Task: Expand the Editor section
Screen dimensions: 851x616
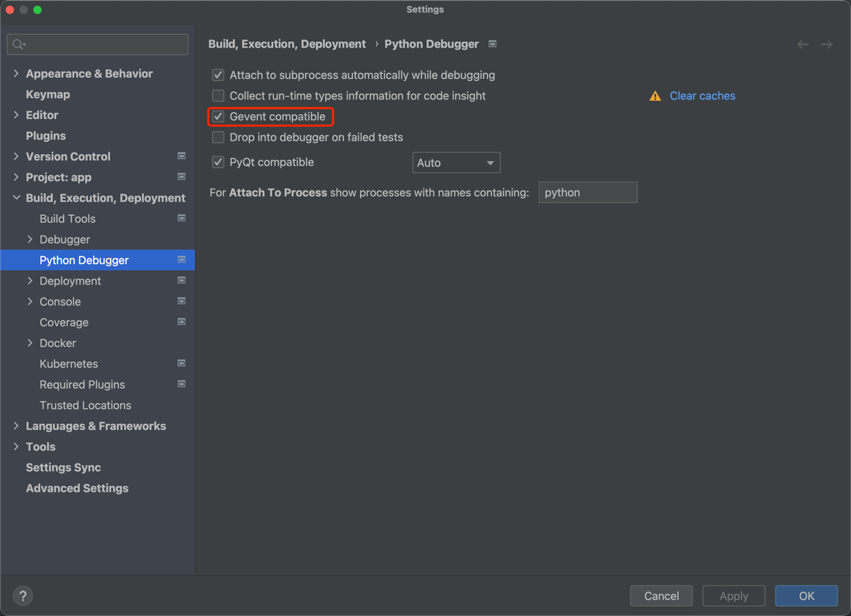Action: (x=16, y=115)
